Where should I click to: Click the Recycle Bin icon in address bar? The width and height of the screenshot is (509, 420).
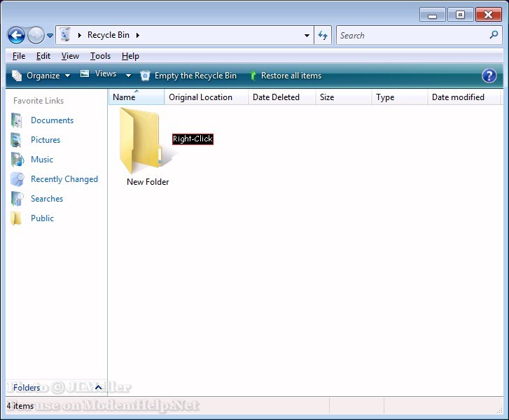pos(65,35)
